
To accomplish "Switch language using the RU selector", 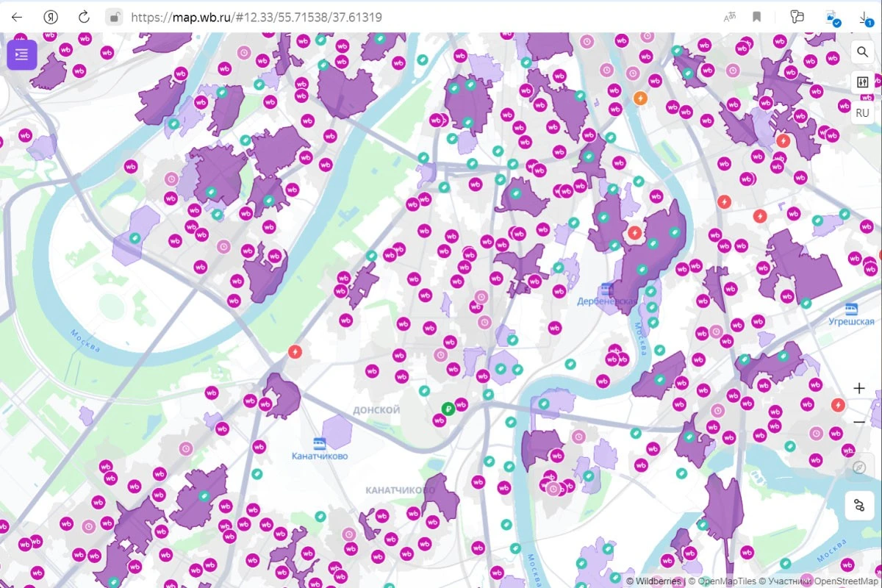I will 862,112.
